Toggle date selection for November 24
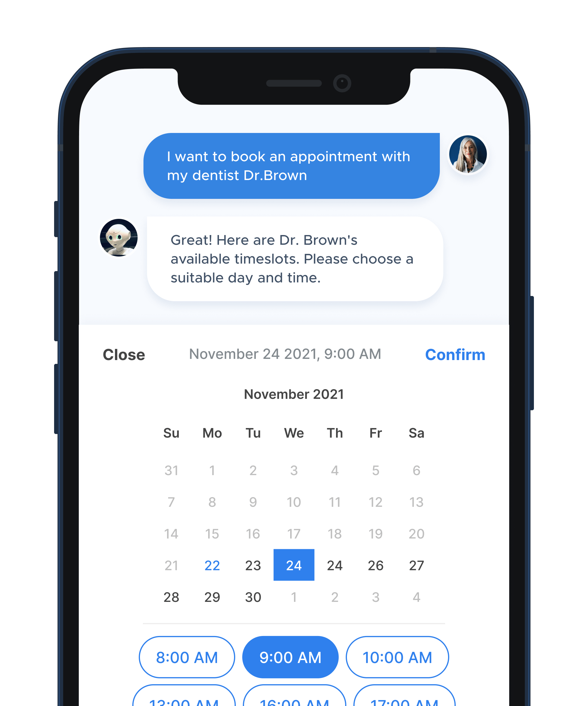The height and width of the screenshot is (706, 588). (x=293, y=564)
